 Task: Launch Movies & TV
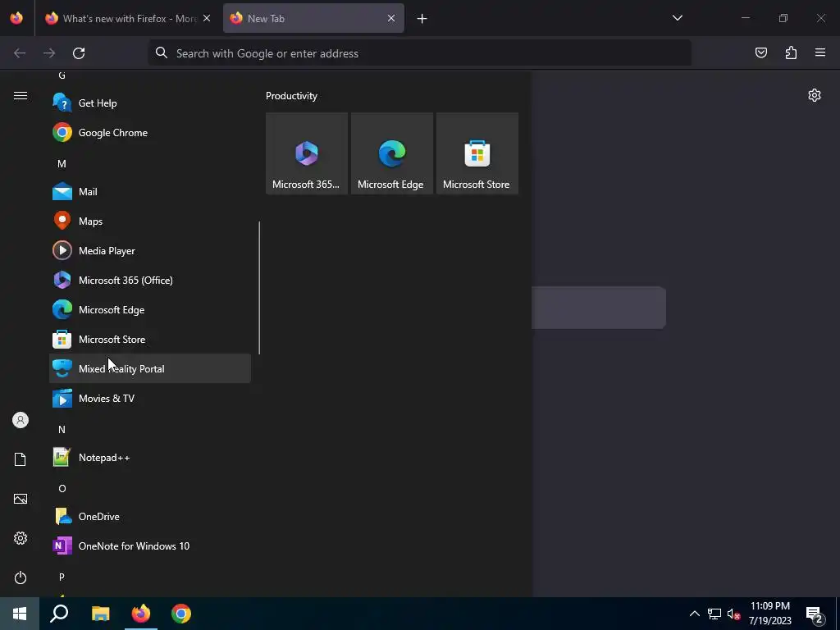click(x=150, y=398)
